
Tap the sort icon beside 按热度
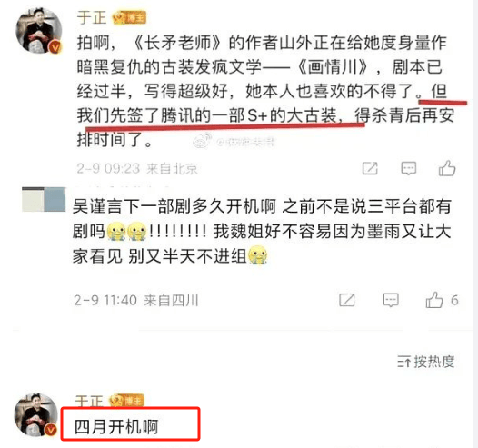coord(403,363)
